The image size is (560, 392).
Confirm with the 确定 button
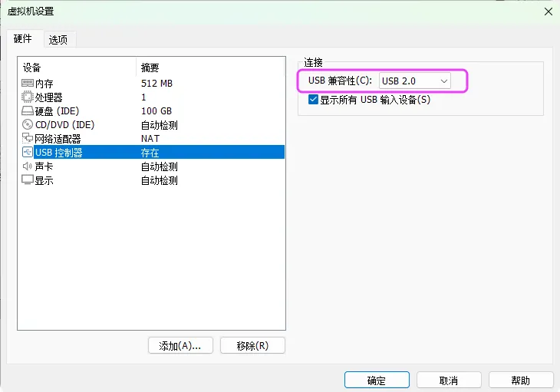[377, 380]
